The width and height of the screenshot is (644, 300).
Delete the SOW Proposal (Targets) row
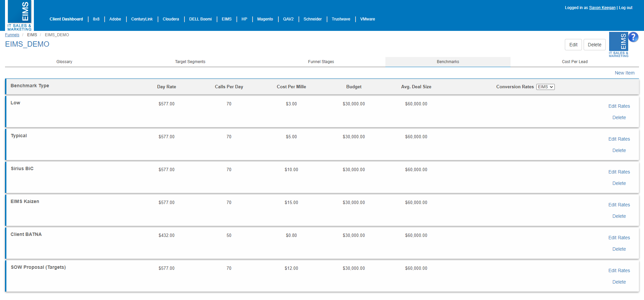pos(619,282)
